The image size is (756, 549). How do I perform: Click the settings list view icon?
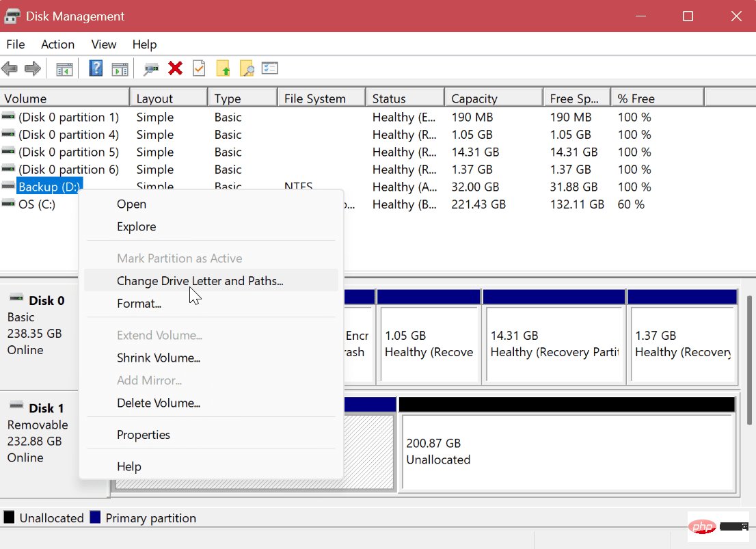(270, 68)
